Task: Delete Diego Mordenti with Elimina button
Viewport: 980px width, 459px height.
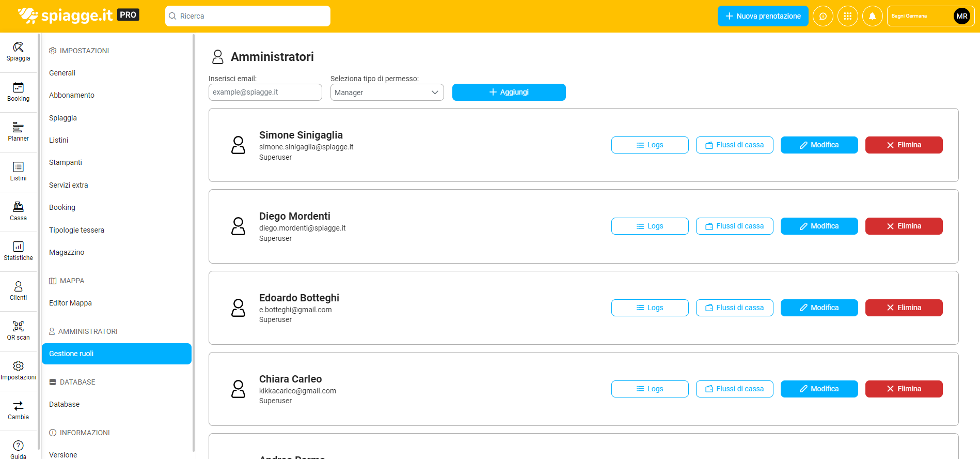Action: point(904,226)
